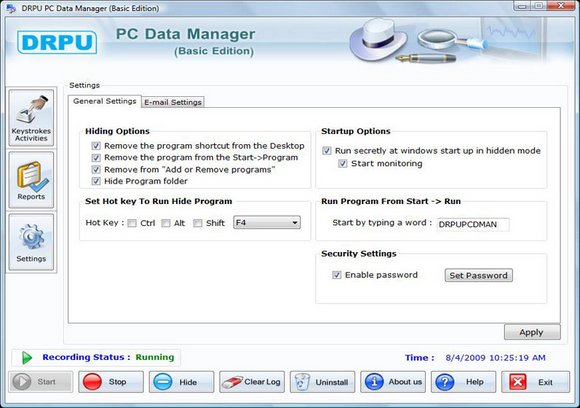Toggle the Start monitoring checkbox
The width and height of the screenshot is (580, 408).
[x=343, y=163]
